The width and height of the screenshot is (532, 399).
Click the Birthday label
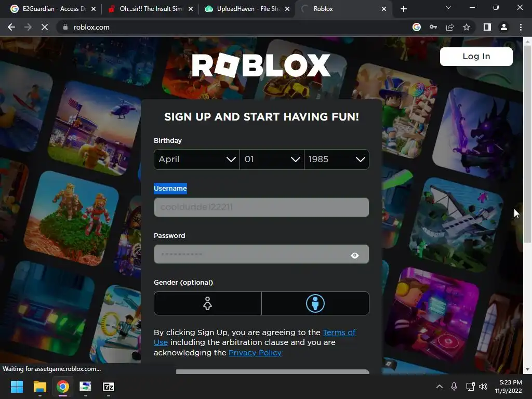point(168,140)
